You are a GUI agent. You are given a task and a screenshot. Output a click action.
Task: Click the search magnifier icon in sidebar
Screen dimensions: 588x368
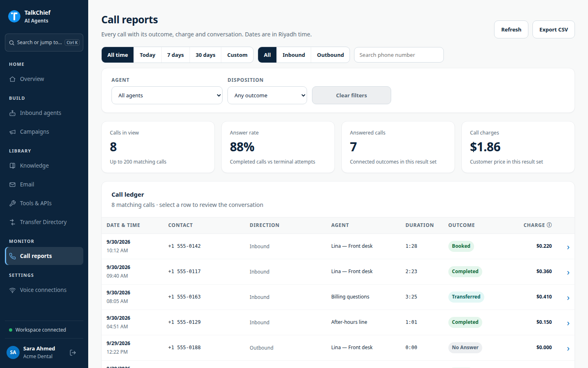pyautogui.click(x=12, y=43)
